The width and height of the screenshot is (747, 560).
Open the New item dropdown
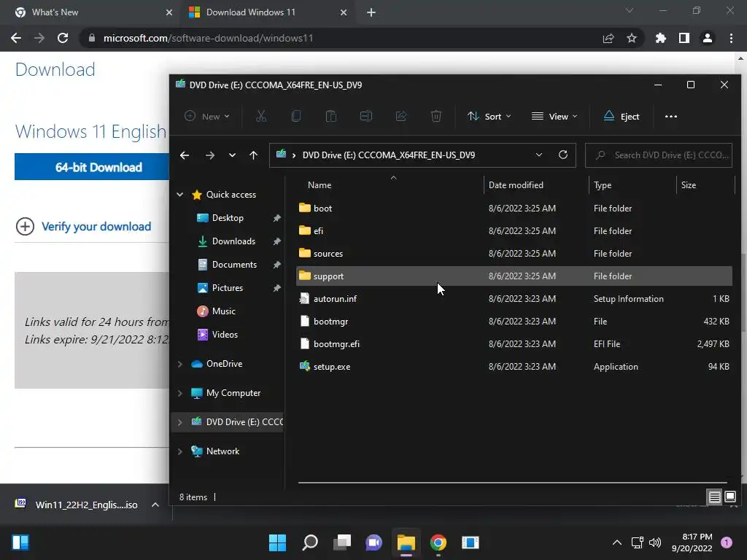(207, 116)
